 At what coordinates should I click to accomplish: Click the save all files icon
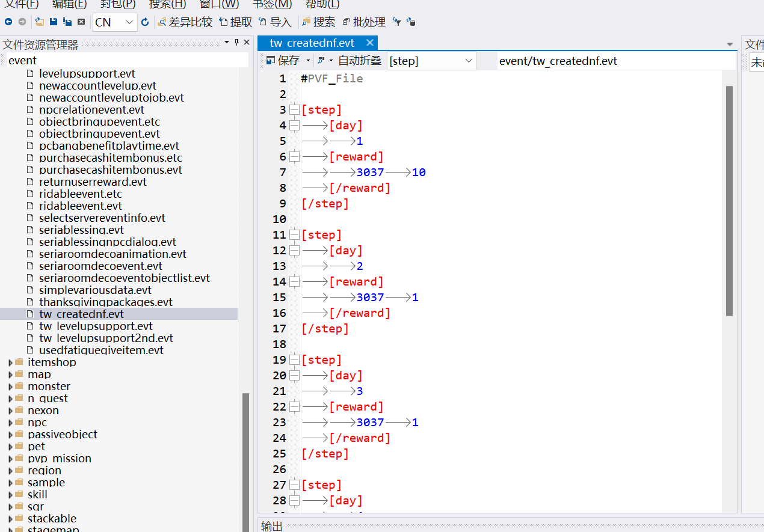point(67,22)
